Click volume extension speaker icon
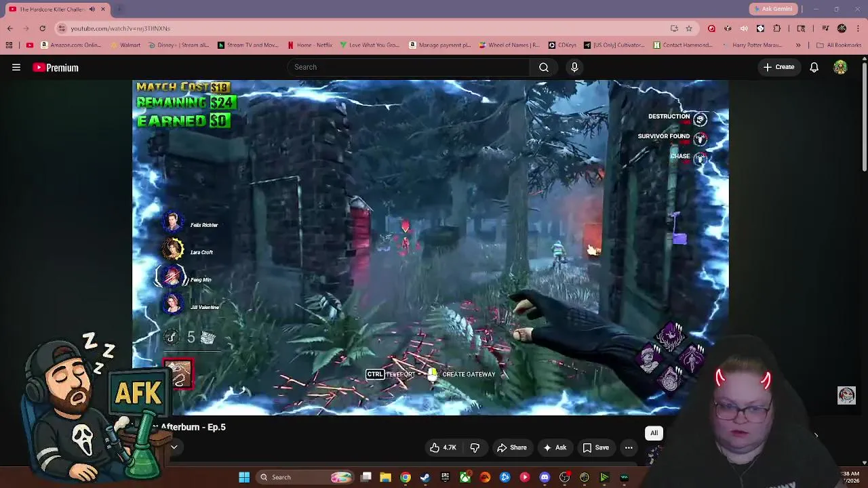Screen dimensions: 868x488 coord(744,28)
